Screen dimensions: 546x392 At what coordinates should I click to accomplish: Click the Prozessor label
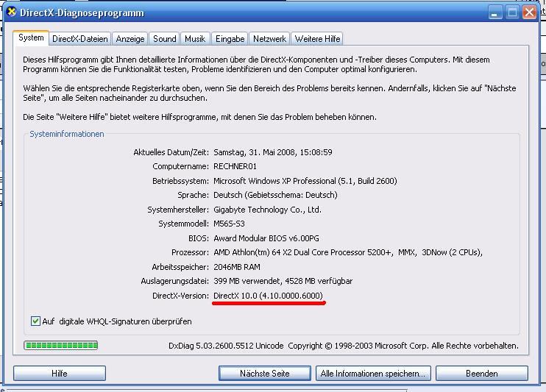190,252
